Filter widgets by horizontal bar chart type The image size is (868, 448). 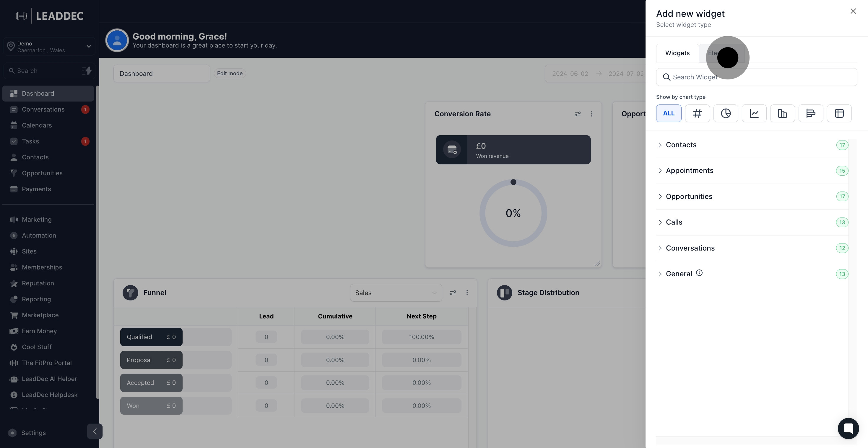click(810, 113)
